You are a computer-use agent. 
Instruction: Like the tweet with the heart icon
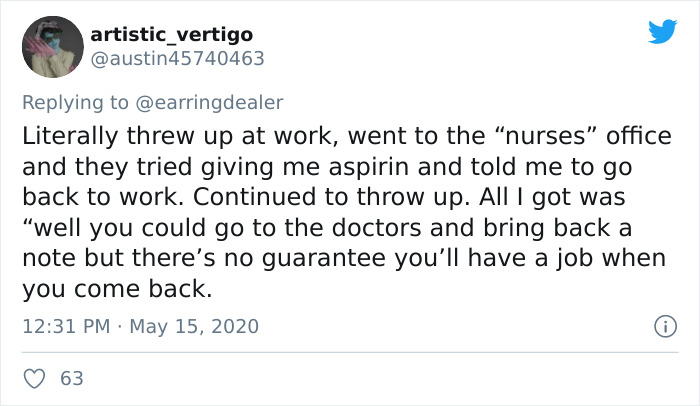34,379
